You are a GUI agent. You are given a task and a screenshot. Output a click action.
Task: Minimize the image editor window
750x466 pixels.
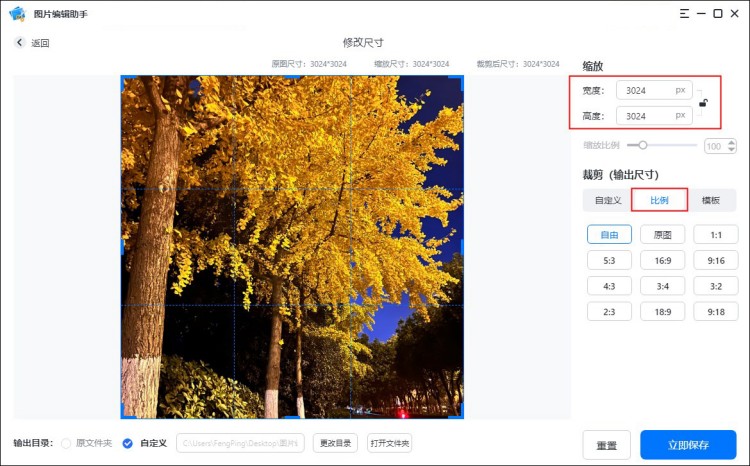point(701,13)
